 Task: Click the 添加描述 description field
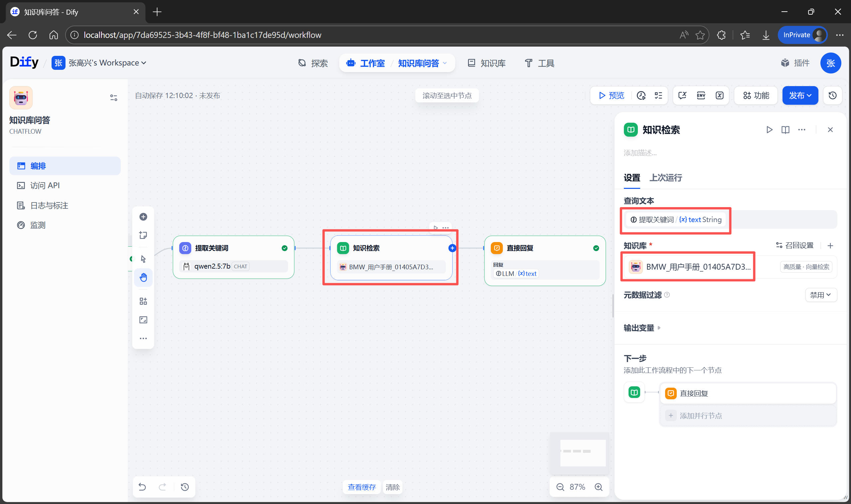coord(640,153)
